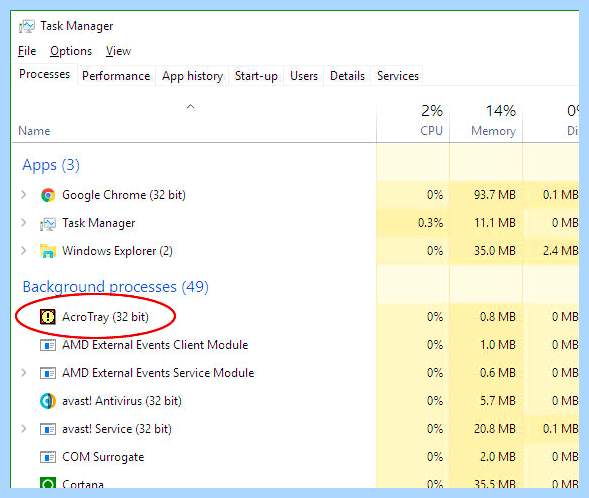
Task: Click the Task Manager title bar icon
Action: [x=27, y=26]
